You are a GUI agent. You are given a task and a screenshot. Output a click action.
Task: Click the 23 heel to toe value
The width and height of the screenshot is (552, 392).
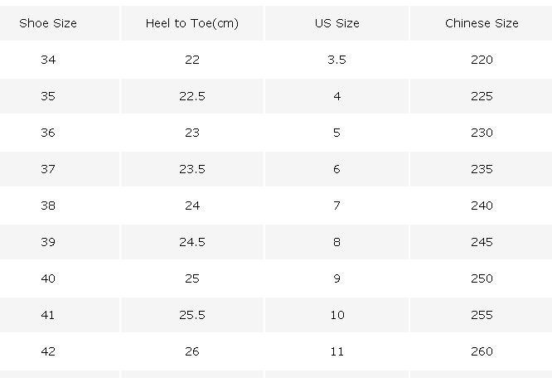tap(192, 133)
